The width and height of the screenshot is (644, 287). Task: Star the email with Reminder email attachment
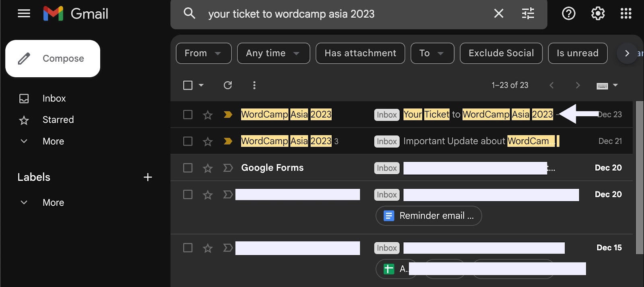208,195
